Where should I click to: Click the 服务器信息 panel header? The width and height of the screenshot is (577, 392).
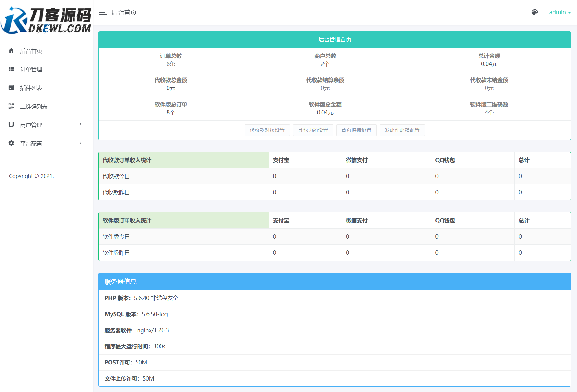[121, 282]
